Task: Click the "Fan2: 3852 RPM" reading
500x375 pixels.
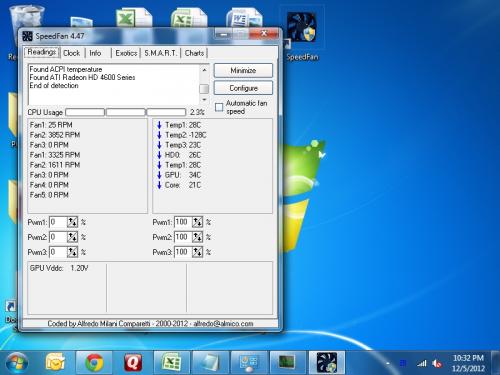Action: click(x=55, y=135)
